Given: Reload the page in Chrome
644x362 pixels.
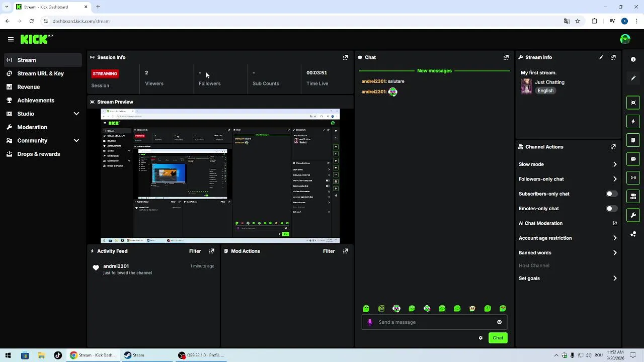Looking at the screenshot, I should 31,21.
